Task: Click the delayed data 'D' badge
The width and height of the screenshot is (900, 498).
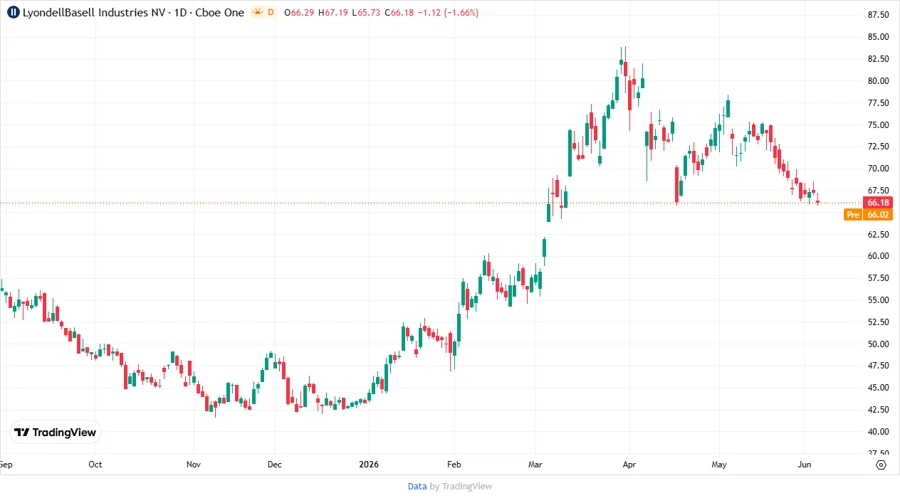Action: (271, 12)
